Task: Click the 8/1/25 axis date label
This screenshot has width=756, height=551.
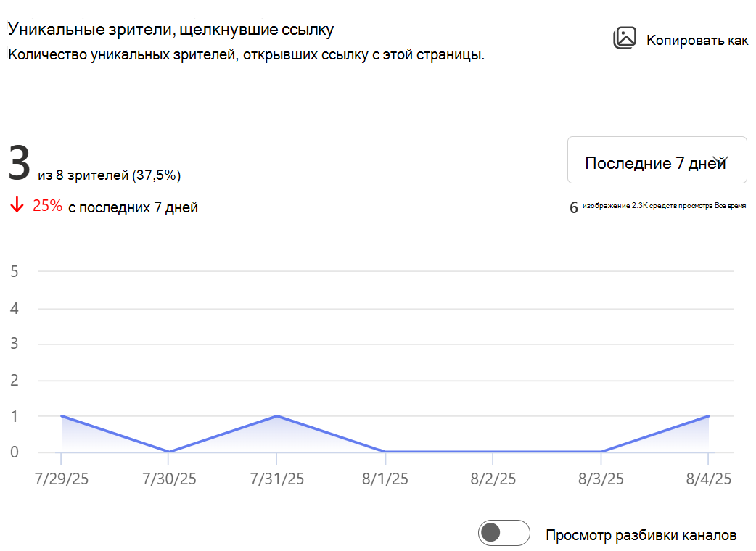Action: [385, 478]
